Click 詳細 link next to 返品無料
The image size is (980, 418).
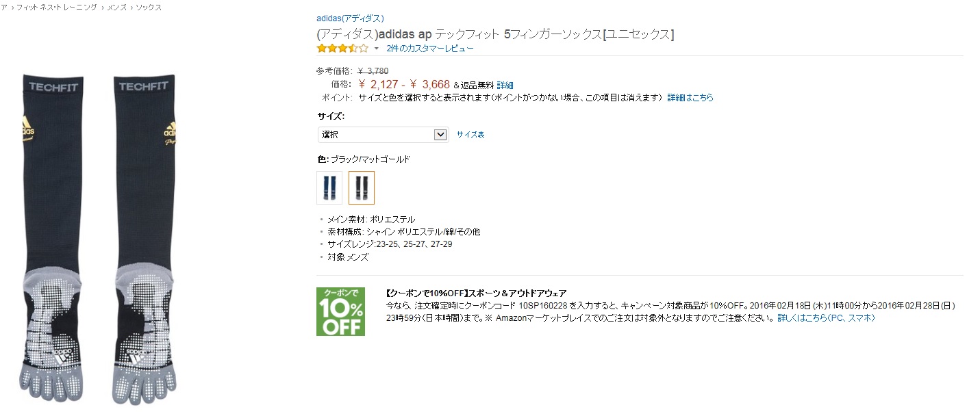(505, 86)
